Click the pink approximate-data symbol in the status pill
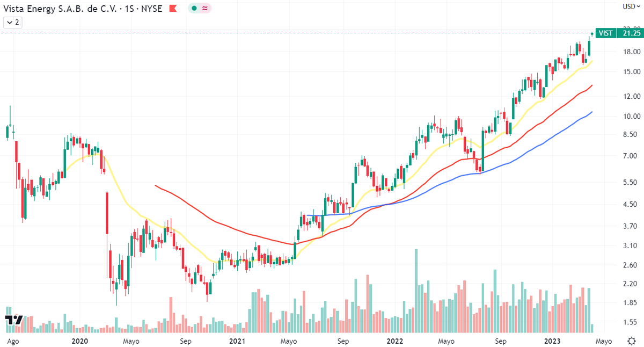Viewport: 644px width, 347px height. (204, 8)
